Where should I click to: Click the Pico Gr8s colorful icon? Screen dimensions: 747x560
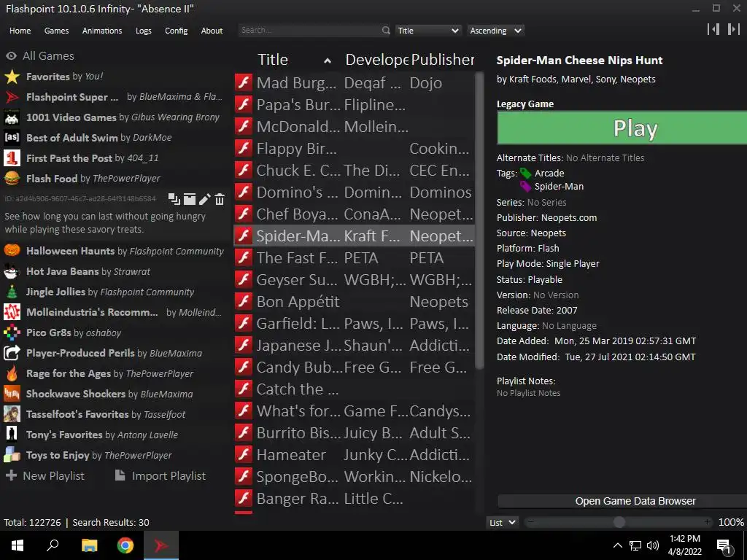pos(12,332)
